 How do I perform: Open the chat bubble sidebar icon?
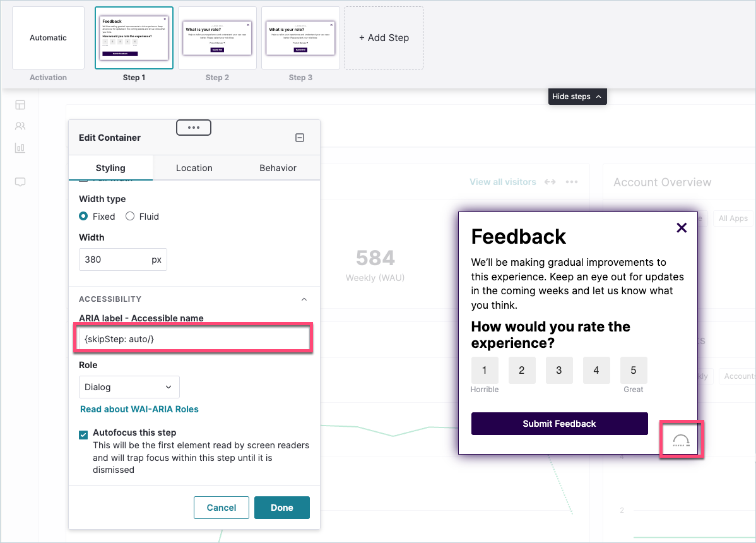point(20,182)
